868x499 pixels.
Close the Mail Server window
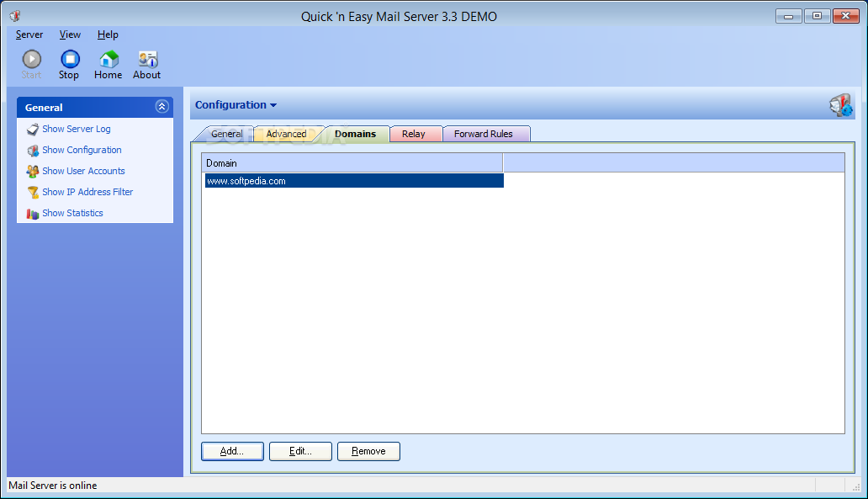(846, 16)
